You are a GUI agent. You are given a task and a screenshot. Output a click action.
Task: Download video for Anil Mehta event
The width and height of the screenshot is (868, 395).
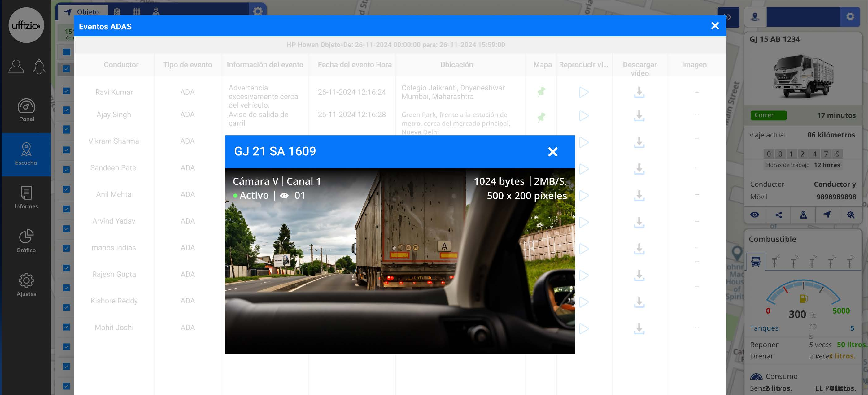(639, 195)
